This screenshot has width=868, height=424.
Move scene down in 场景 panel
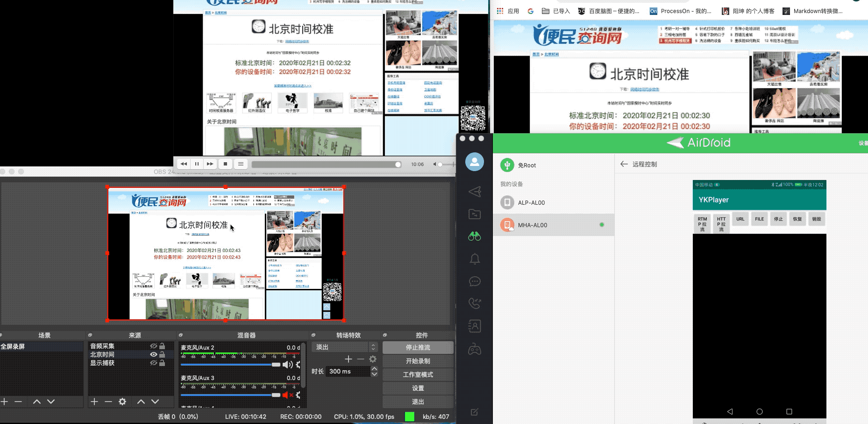(51, 402)
